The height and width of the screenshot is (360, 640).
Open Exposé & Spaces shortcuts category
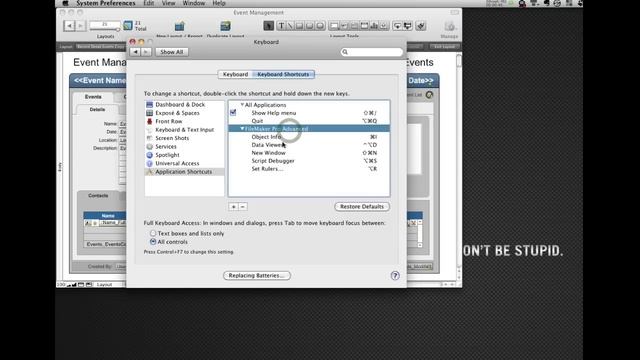point(184,113)
